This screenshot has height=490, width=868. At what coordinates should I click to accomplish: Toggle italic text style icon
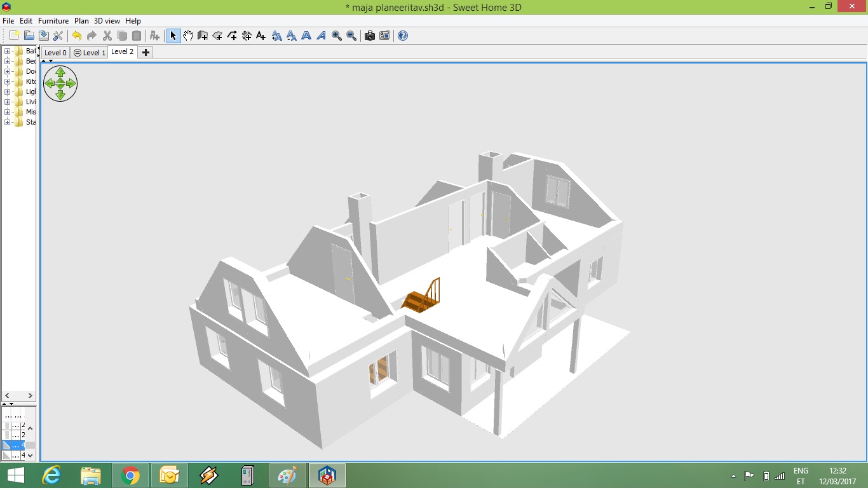click(x=322, y=36)
